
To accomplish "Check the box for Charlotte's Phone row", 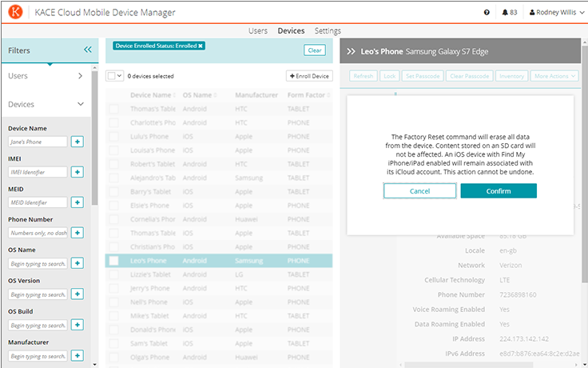I will 113,122.
